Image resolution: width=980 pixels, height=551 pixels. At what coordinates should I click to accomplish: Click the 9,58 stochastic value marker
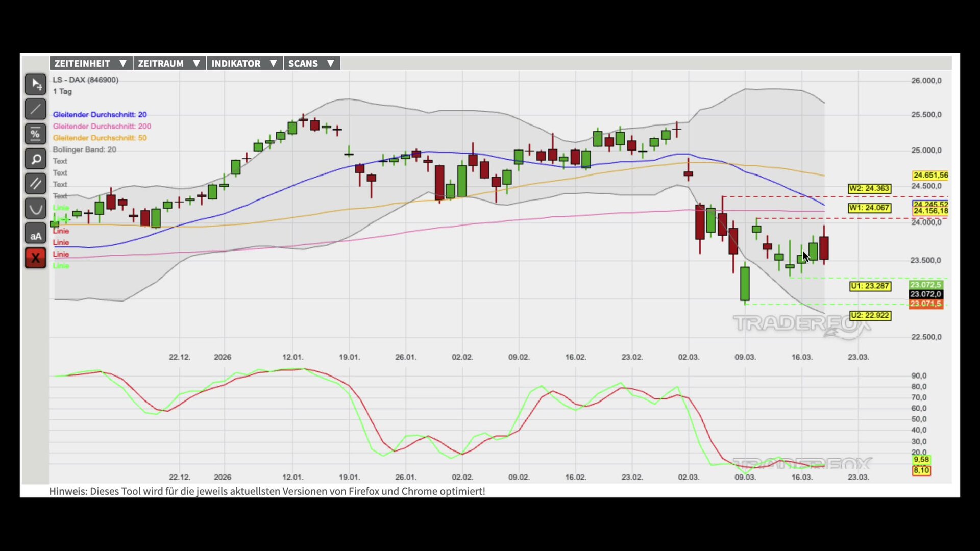pos(921,460)
